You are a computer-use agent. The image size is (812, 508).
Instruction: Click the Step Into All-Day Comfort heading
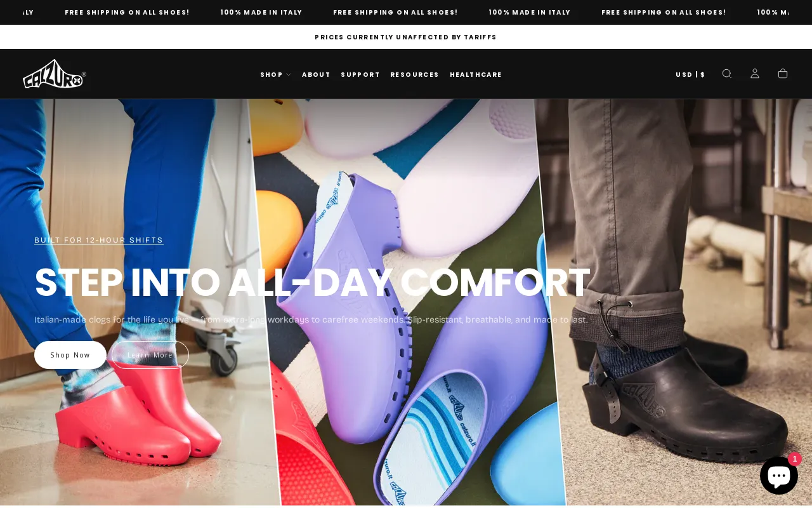312,283
